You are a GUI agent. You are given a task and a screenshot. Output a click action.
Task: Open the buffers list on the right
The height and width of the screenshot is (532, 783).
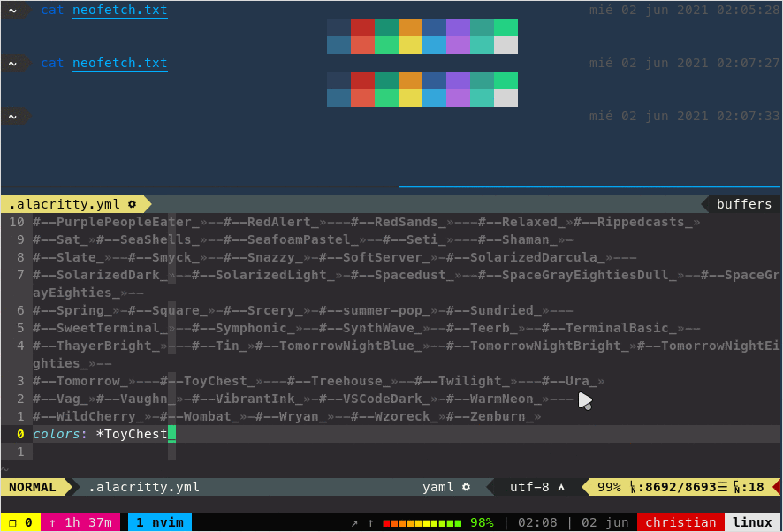click(743, 204)
